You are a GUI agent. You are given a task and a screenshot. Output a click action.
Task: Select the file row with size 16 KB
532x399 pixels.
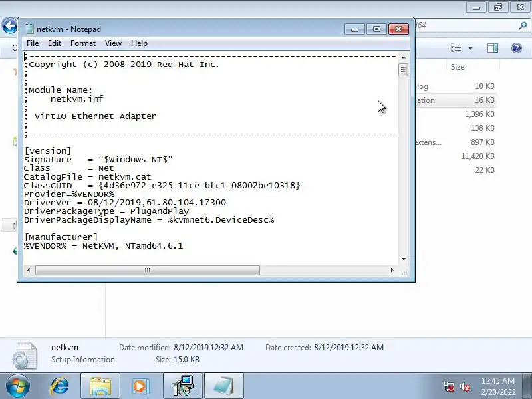pos(456,100)
